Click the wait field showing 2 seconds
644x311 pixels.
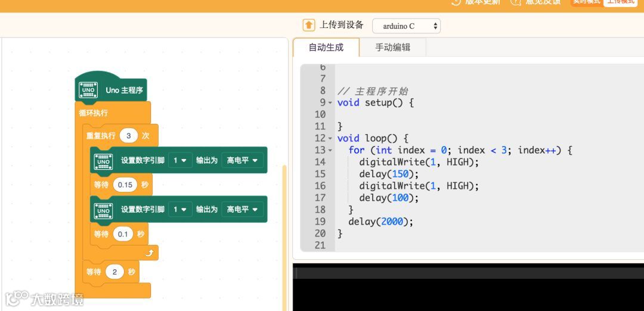click(114, 272)
